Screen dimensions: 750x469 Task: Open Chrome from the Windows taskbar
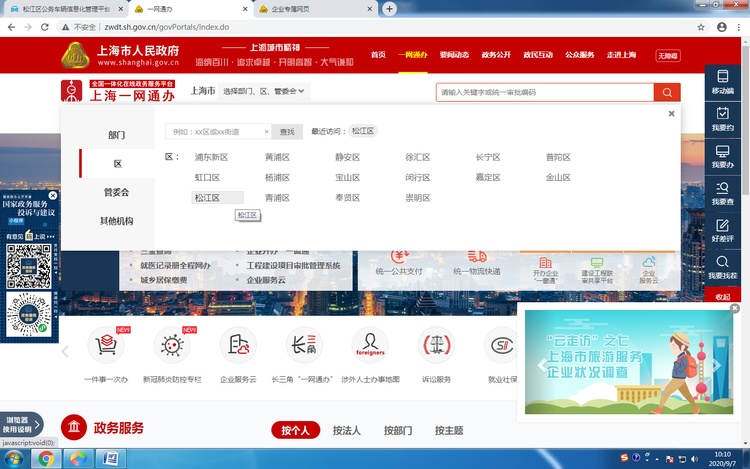point(45,458)
